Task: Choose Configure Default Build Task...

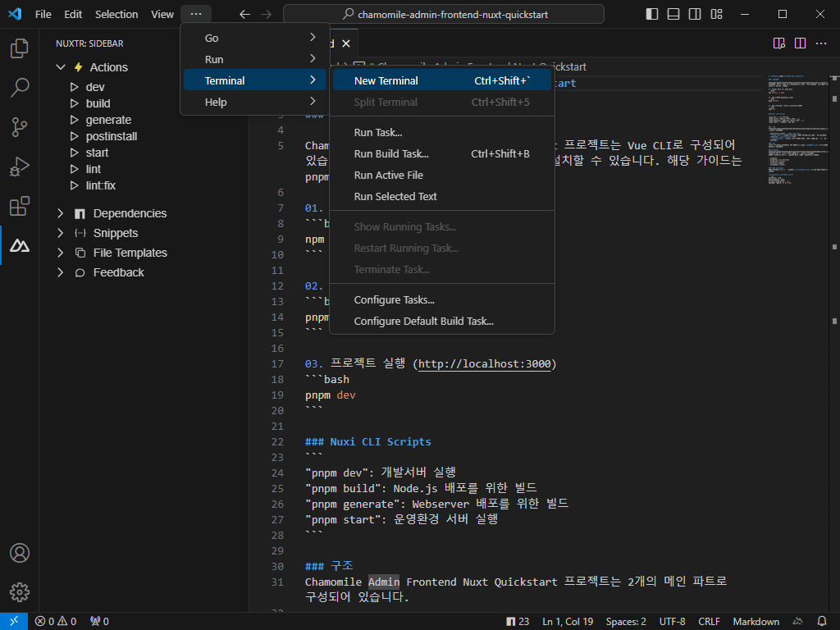Action: [x=442, y=322]
